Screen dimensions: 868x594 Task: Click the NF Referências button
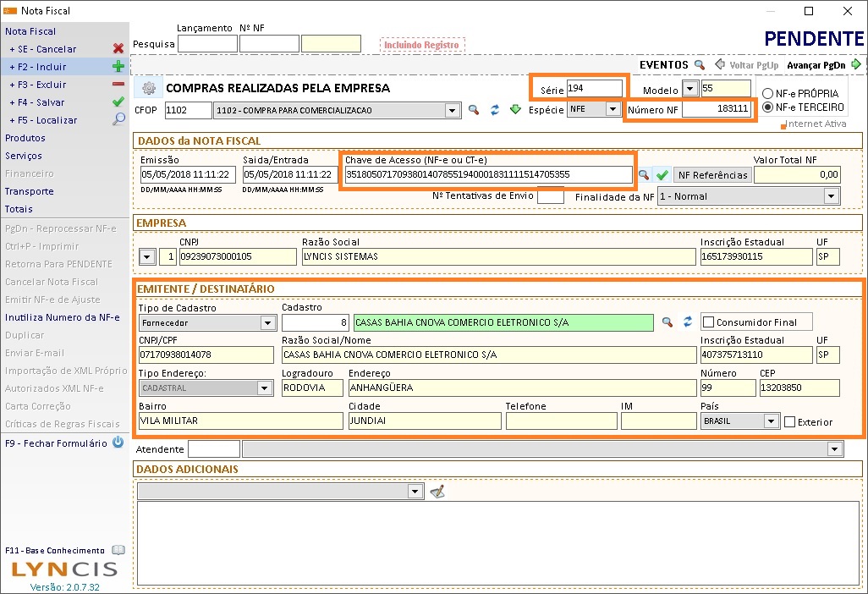tap(712, 175)
